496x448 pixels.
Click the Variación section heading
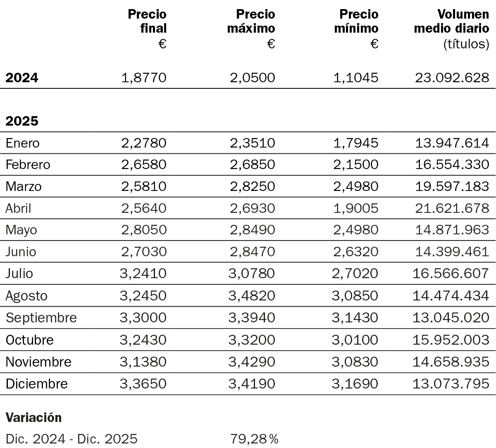click(x=34, y=417)
